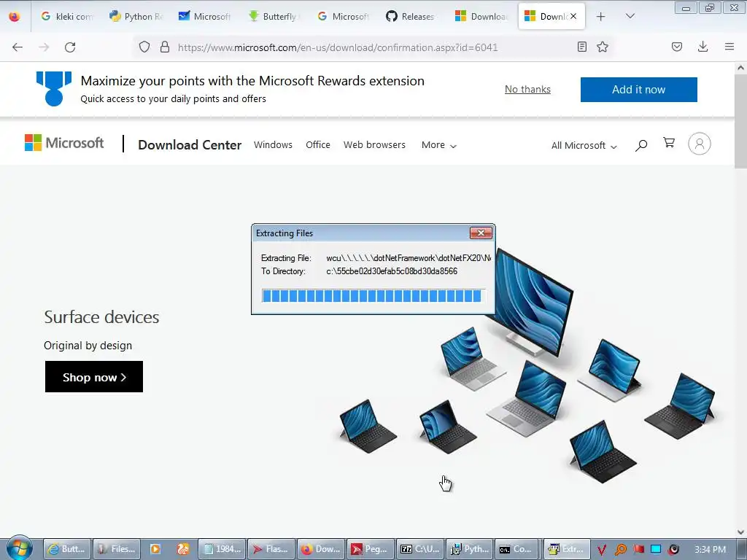Screen dimensions: 747x560
Task: Open the 1984... notepad taskbar item
Action: pos(222,549)
